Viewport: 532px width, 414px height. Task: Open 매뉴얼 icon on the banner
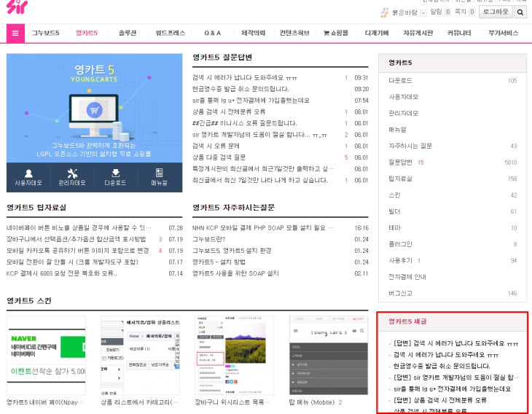tap(159, 177)
